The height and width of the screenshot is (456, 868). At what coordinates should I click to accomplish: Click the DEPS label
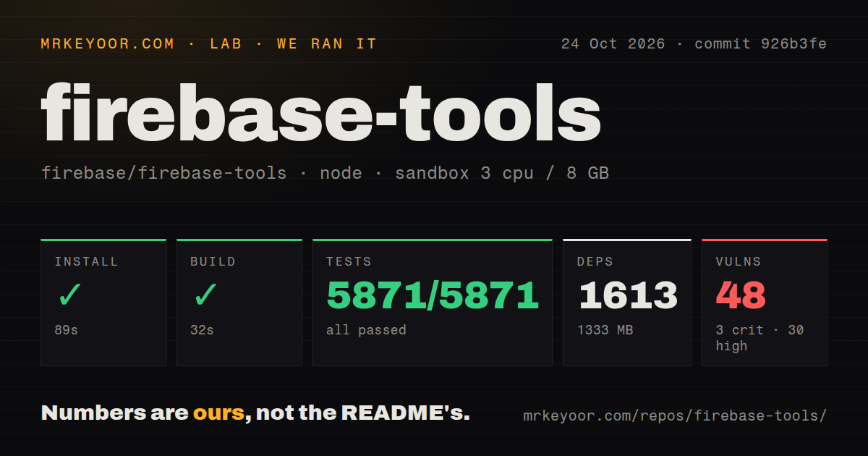[596, 262]
